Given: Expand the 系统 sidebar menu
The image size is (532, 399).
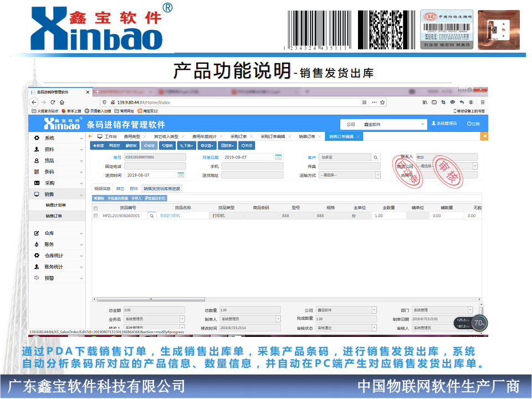Looking at the screenshot, I should click(x=58, y=138).
